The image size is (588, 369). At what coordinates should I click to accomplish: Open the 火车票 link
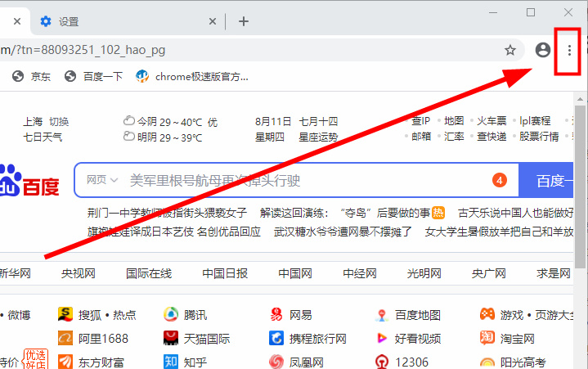(x=491, y=121)
